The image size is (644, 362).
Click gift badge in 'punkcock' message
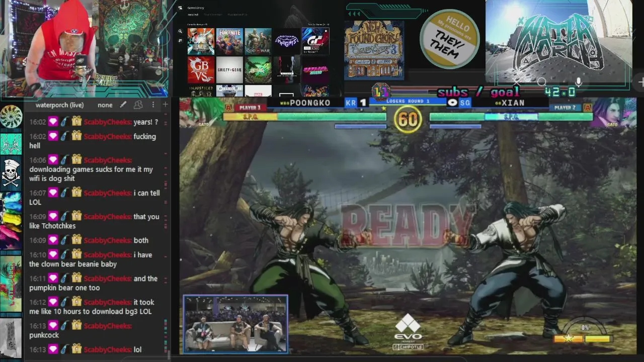[x=76, y=326]
